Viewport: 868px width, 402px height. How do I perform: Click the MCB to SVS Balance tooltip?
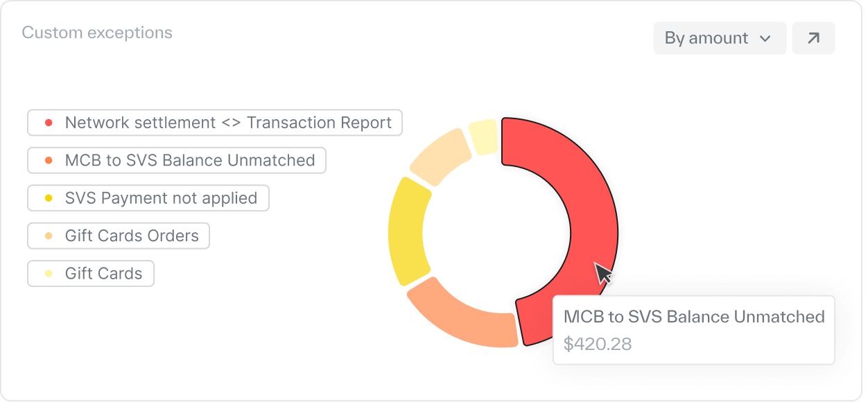pyautogui.click(x=693, y=330)
